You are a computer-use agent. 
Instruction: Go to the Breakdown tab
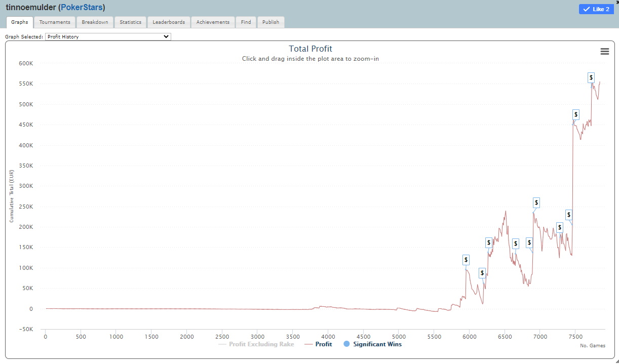click(95, 22)
